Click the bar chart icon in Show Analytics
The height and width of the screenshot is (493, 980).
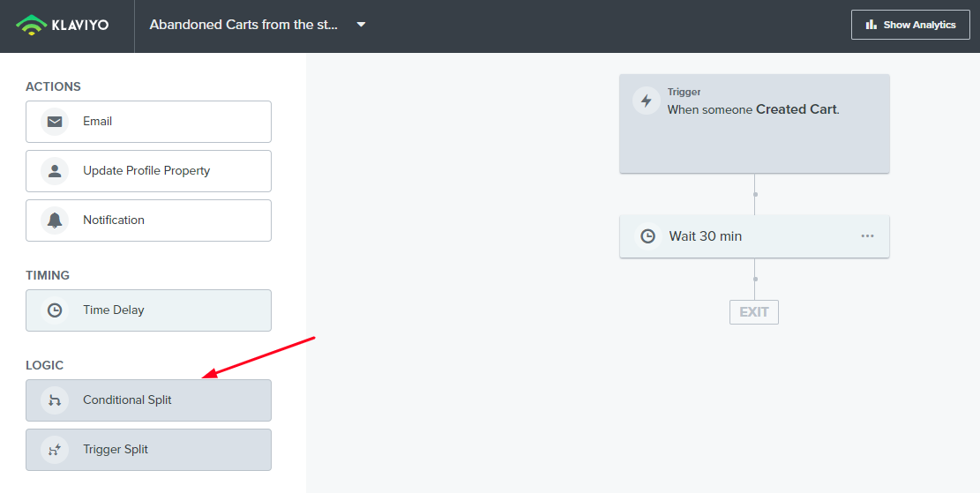pos(872,25)
